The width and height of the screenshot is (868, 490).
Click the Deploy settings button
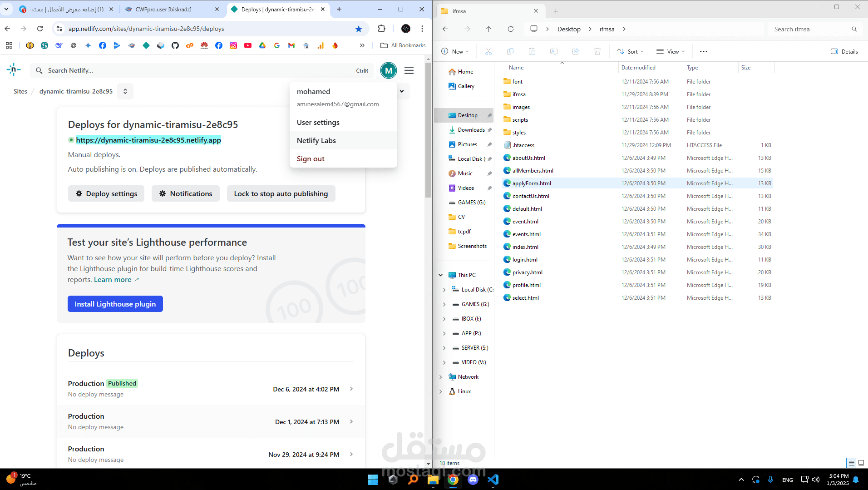point(106,194)
